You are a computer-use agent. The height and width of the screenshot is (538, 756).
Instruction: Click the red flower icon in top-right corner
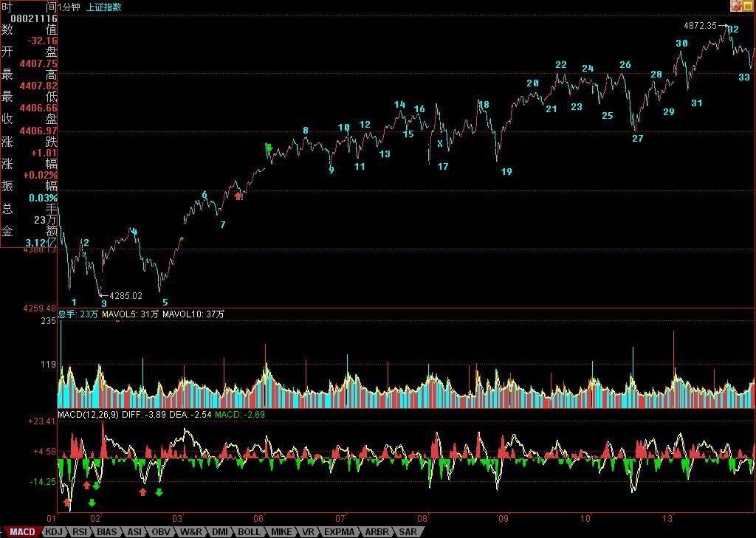point(736,6)
